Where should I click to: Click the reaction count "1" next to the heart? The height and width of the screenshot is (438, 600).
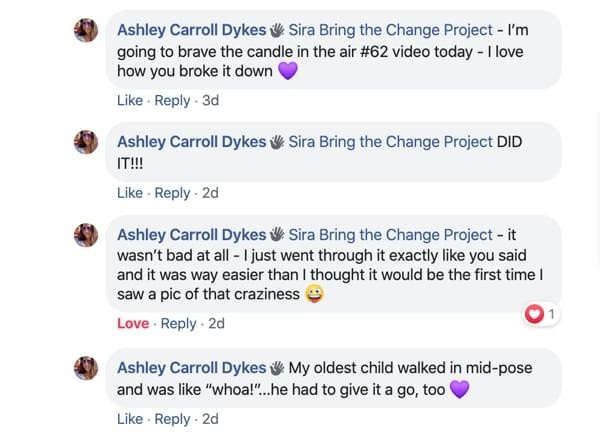pyautogui.click(x=551, y=315)
